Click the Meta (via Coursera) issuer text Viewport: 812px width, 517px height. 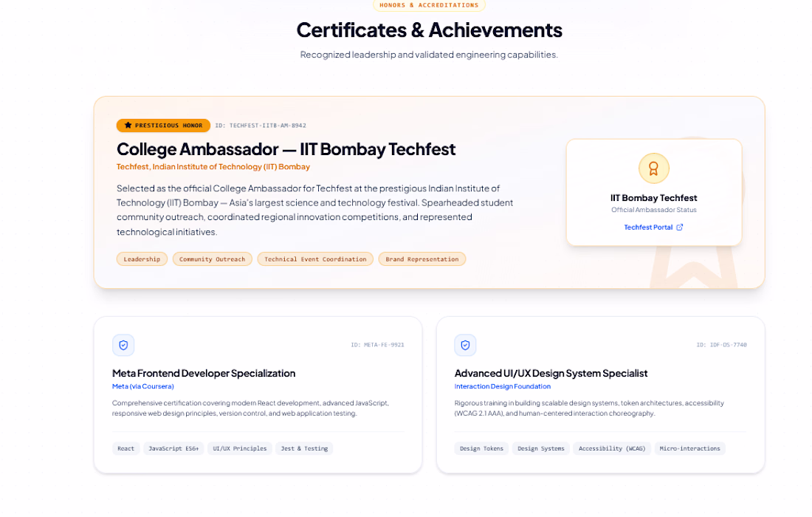[143, 386]
